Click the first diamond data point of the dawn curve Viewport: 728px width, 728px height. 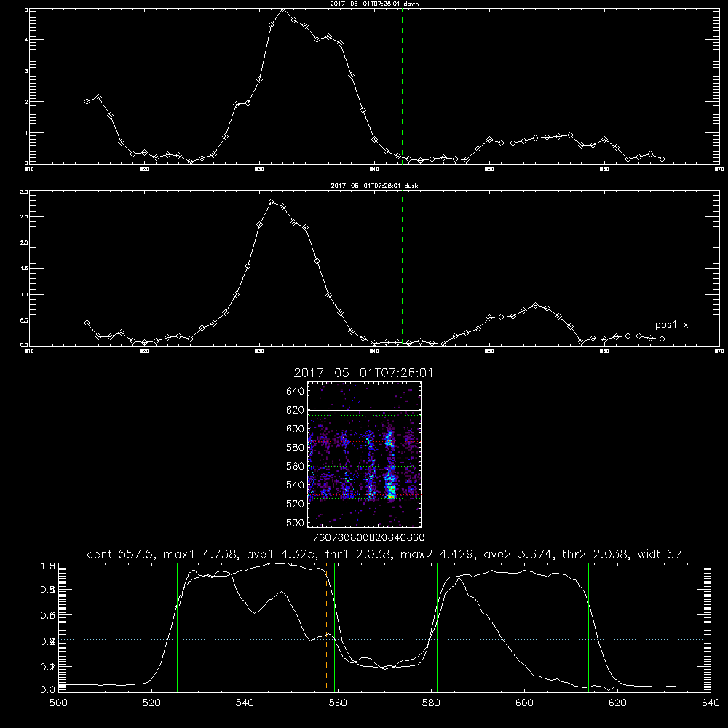87,101
